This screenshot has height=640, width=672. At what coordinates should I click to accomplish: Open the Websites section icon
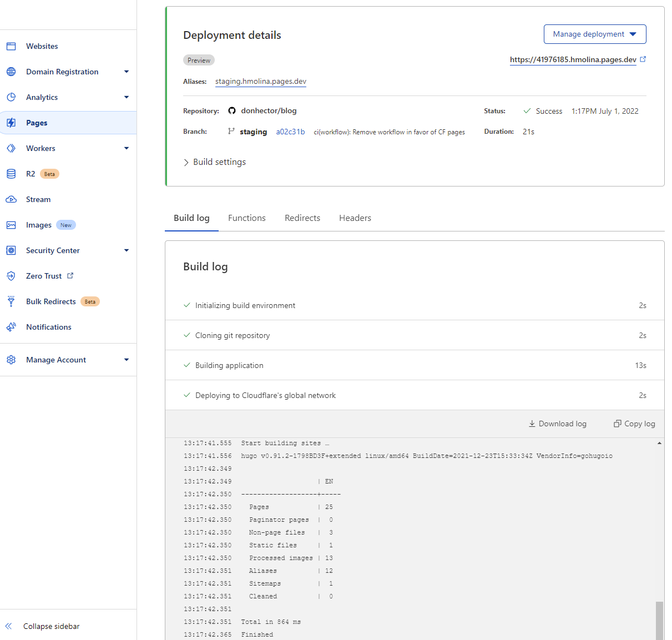pyautogui.click(x=11, y=46)
